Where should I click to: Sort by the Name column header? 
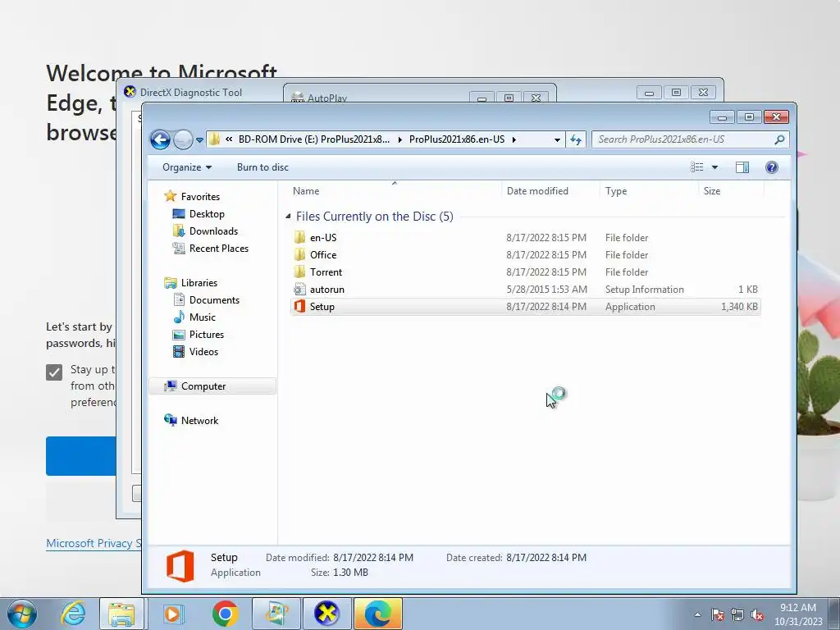(306, 190)
